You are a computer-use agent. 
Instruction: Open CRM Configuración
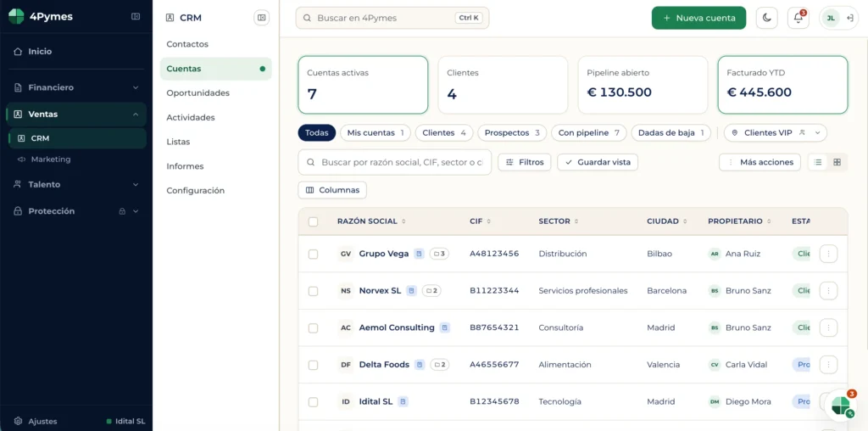point(216,191)
